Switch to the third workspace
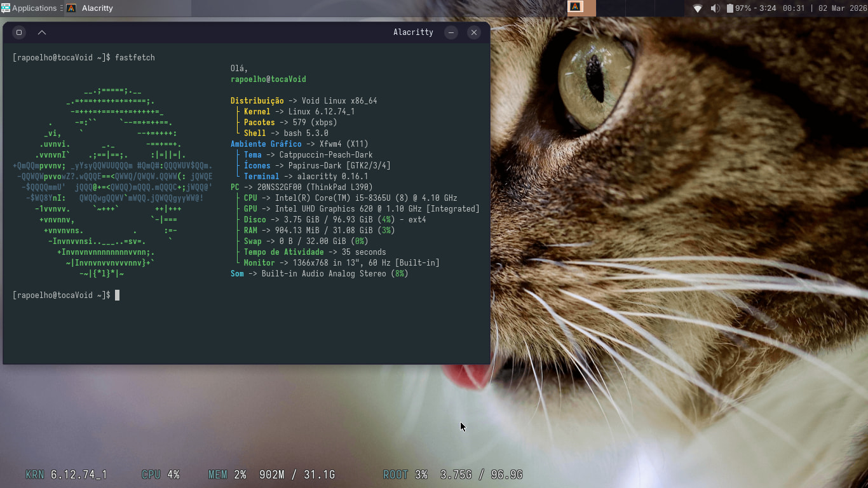Screen dimensions: 868x488 (640, 8)
